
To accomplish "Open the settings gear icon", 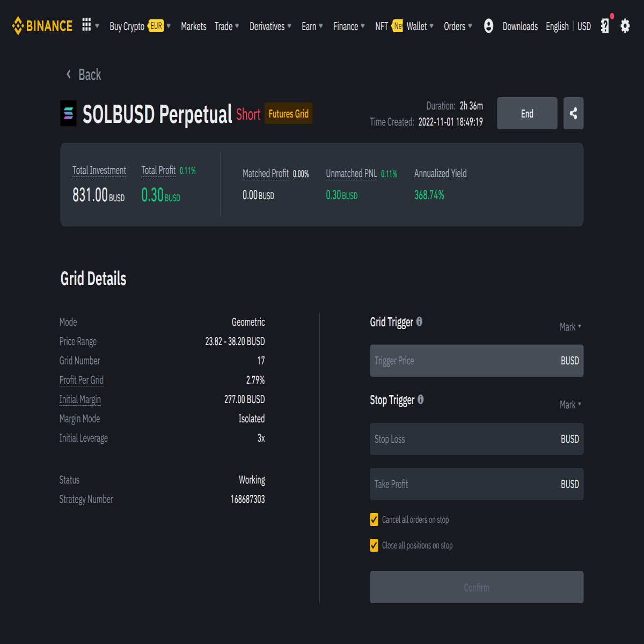I will pos(625,26).
